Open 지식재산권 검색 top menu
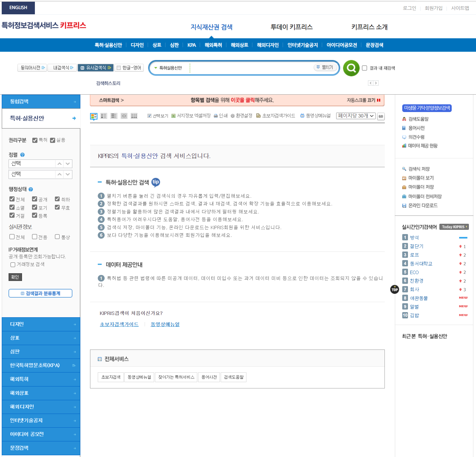476x457 pixels. [x=211, y=27]
